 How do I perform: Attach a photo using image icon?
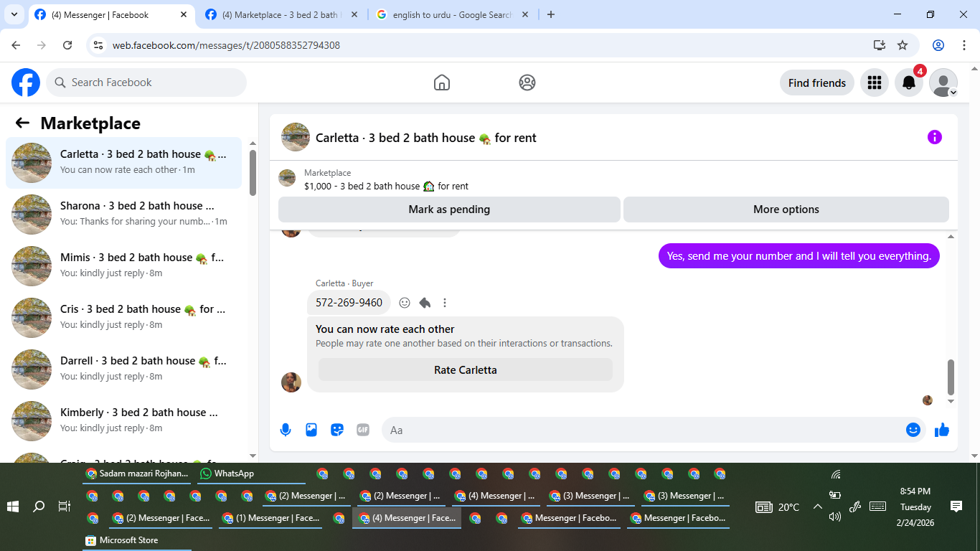pyautogui.click(x=311, y=430)
